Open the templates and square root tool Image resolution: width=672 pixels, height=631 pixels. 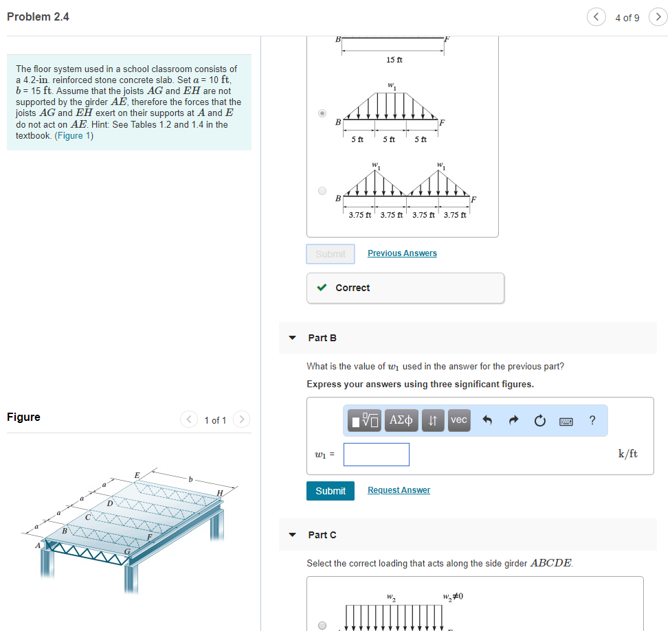pyautogui.click(x=364, y=420)
